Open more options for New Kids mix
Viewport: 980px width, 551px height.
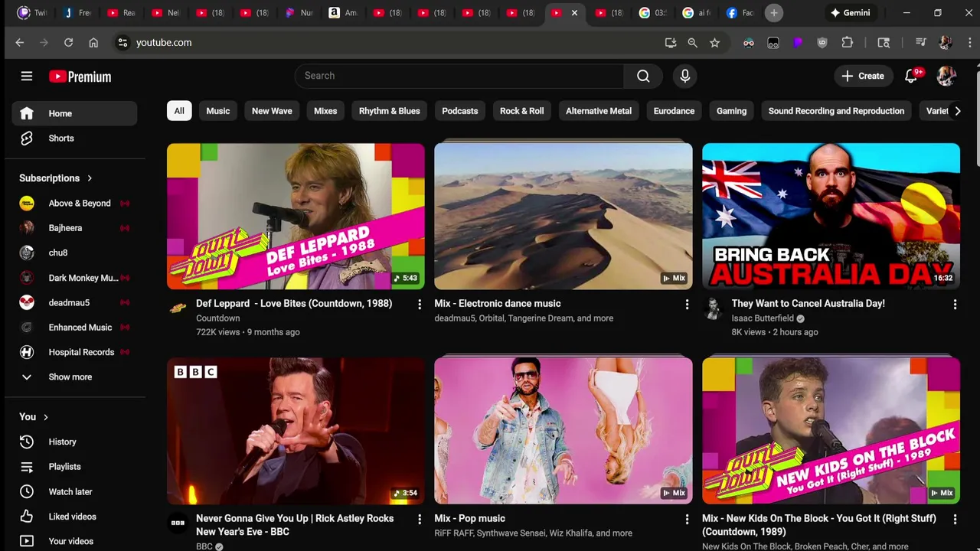(955, 520)
